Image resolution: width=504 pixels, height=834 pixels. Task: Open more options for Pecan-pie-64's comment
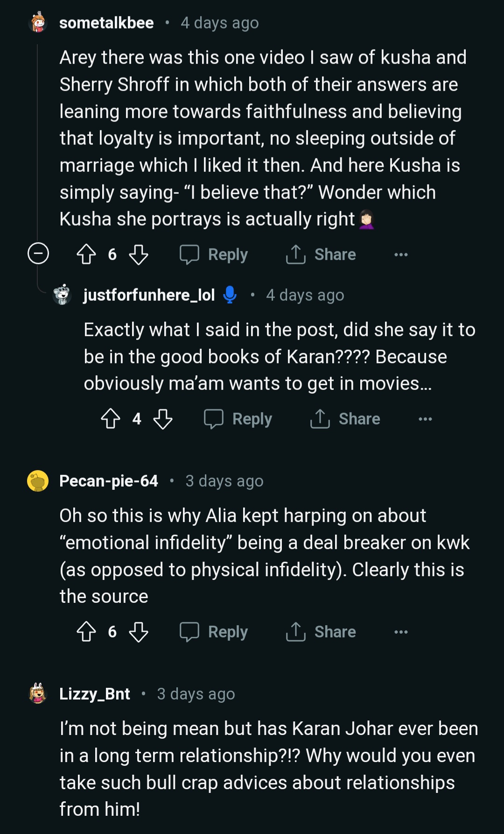[x=401, y=632]
